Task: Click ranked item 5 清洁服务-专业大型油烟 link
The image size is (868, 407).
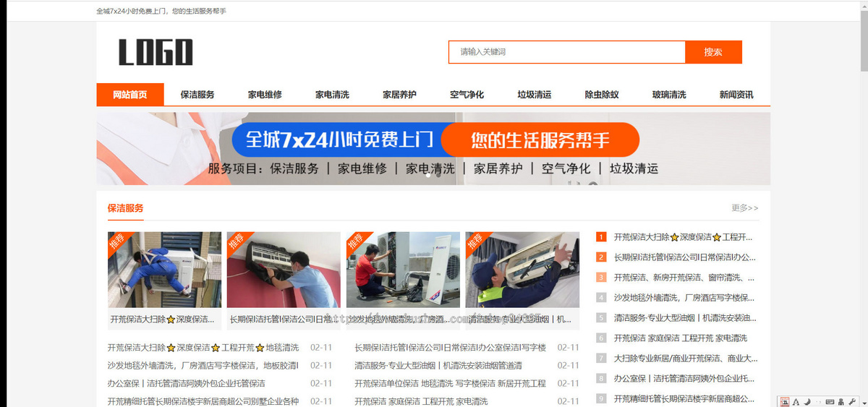Action: [x=685, y=318]
